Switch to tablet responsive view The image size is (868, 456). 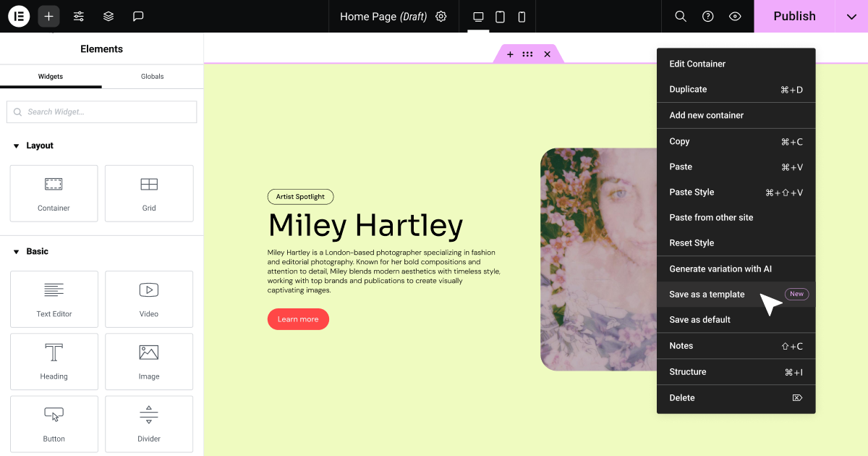pos(500,16)
